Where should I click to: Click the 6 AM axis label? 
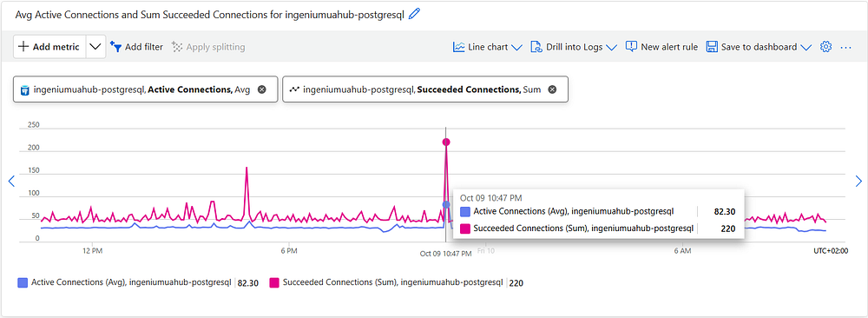click(682, 251)
